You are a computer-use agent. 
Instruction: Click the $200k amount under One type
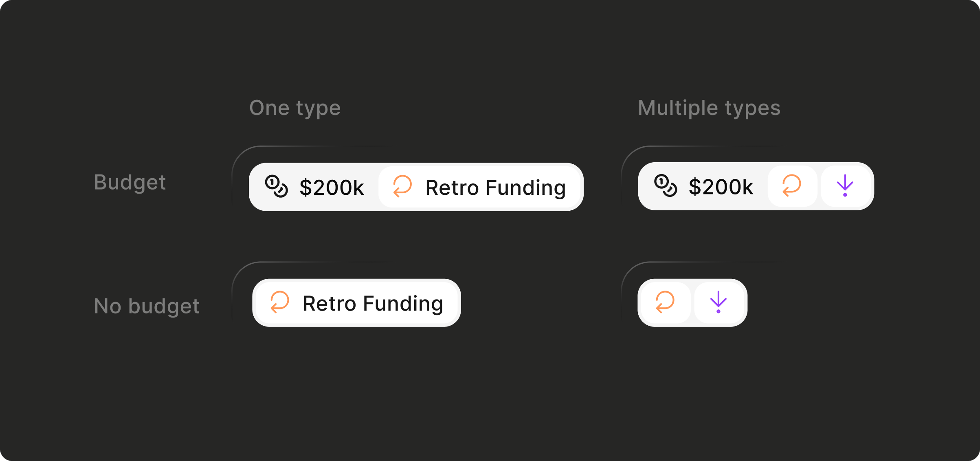(x=332, y=187)
